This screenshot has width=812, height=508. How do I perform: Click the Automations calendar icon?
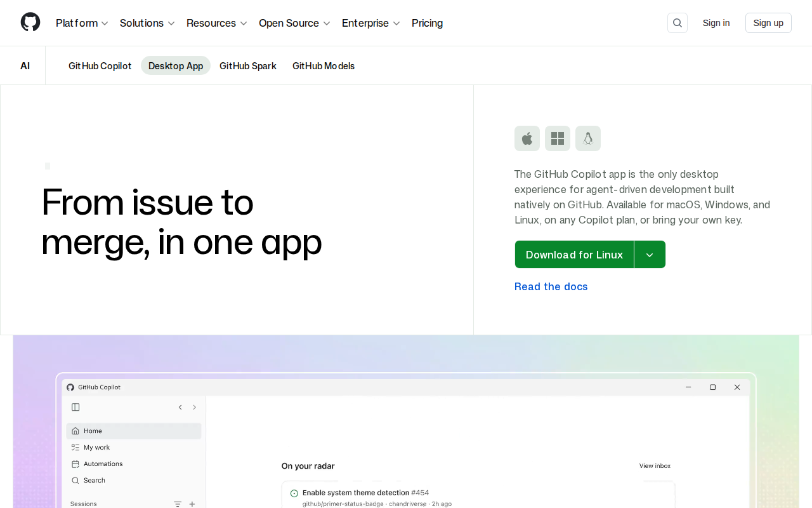(75, 464)
